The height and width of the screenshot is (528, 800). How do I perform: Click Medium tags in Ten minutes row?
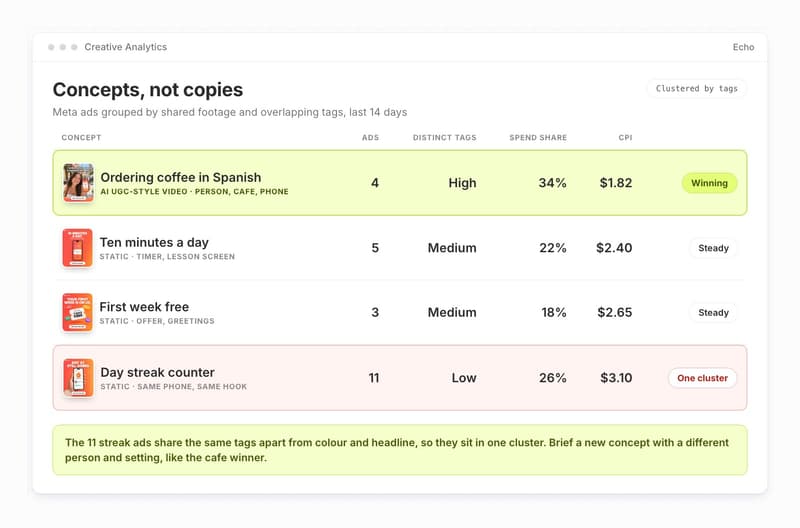[x=452, y=248]
